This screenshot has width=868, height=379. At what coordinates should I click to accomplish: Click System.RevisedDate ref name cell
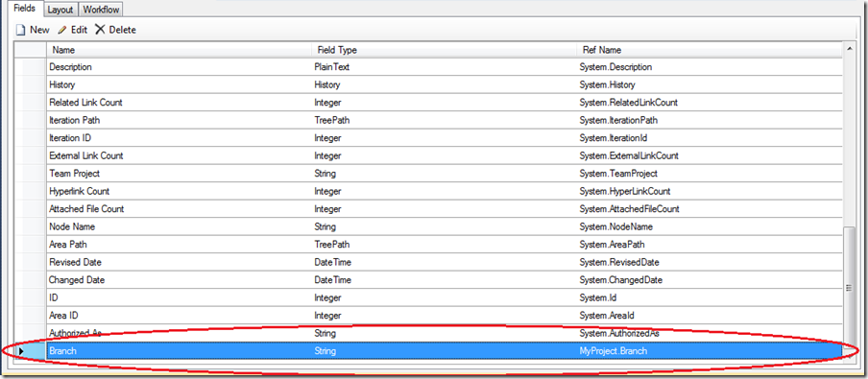(x=710, y=262)
